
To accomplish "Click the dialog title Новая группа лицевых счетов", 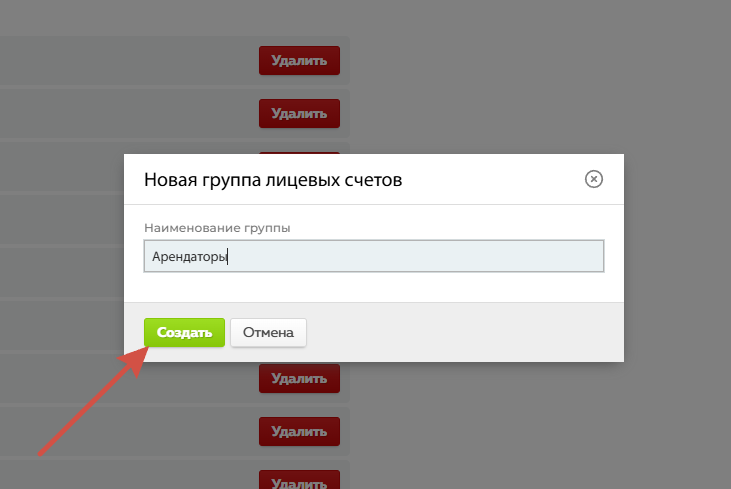I will (x=273, y=180).
